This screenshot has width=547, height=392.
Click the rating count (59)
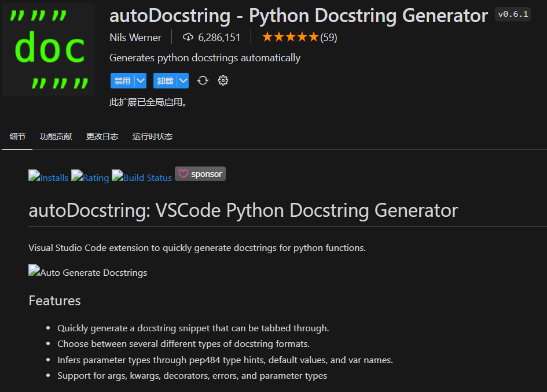[329, 37]
